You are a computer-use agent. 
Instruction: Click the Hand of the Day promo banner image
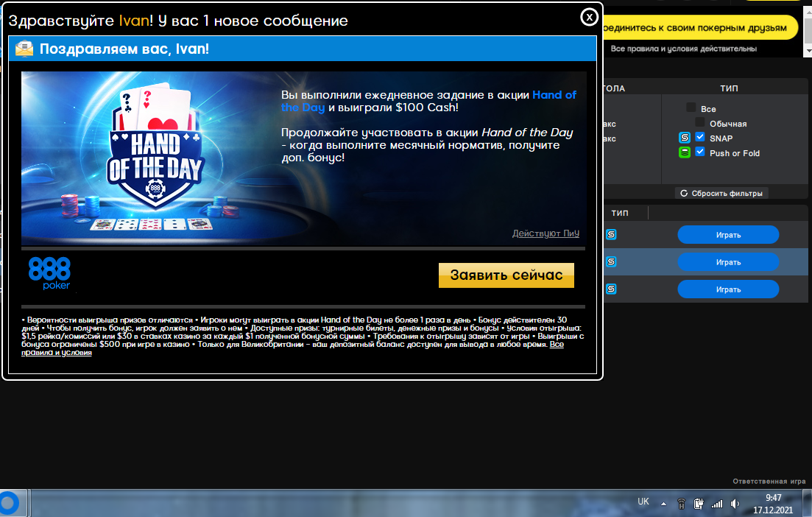point(303,158)
